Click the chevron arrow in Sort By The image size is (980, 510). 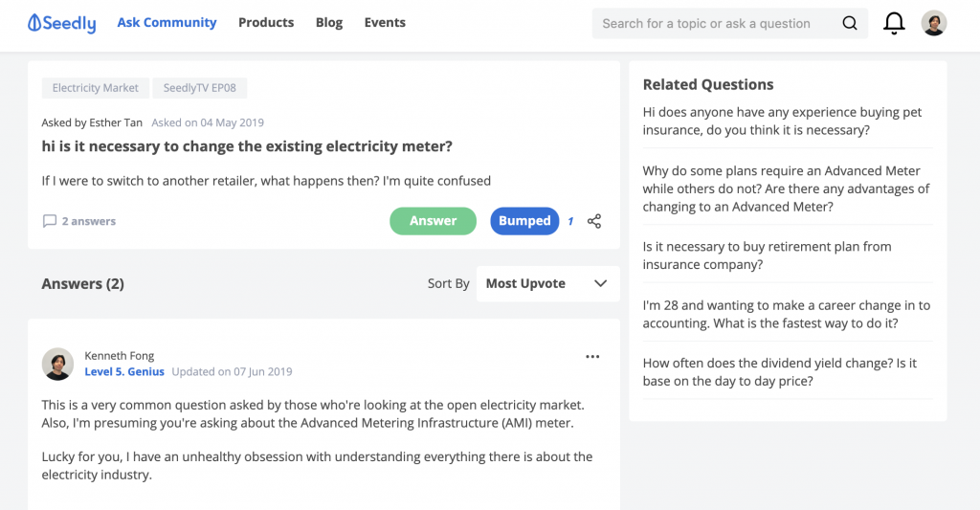point(601,284)
